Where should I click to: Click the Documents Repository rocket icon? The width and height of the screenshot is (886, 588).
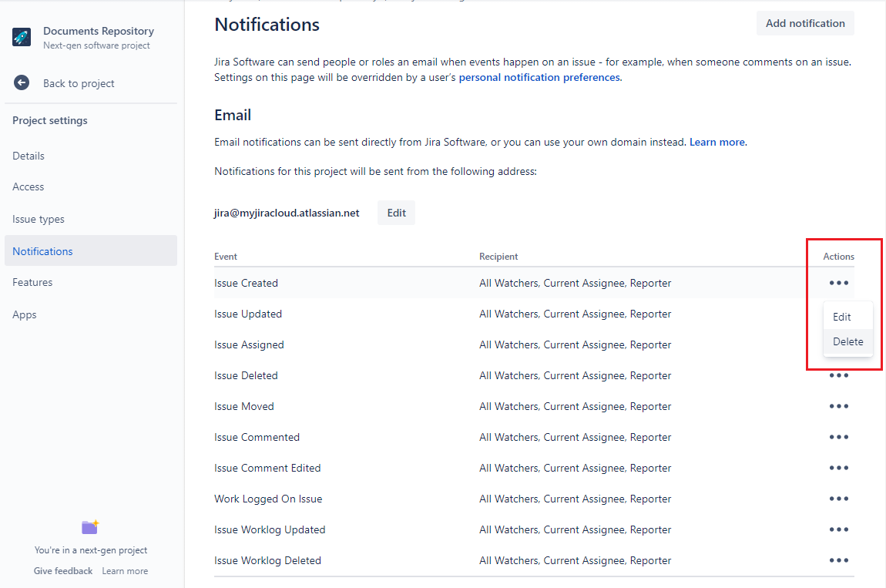tap(22, 38)
